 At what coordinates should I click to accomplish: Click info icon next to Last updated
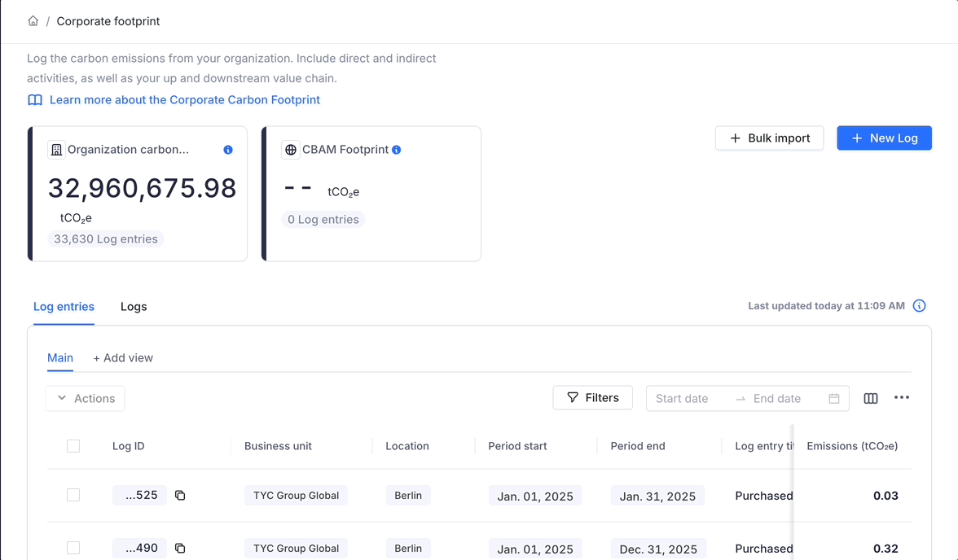[919, 306]
